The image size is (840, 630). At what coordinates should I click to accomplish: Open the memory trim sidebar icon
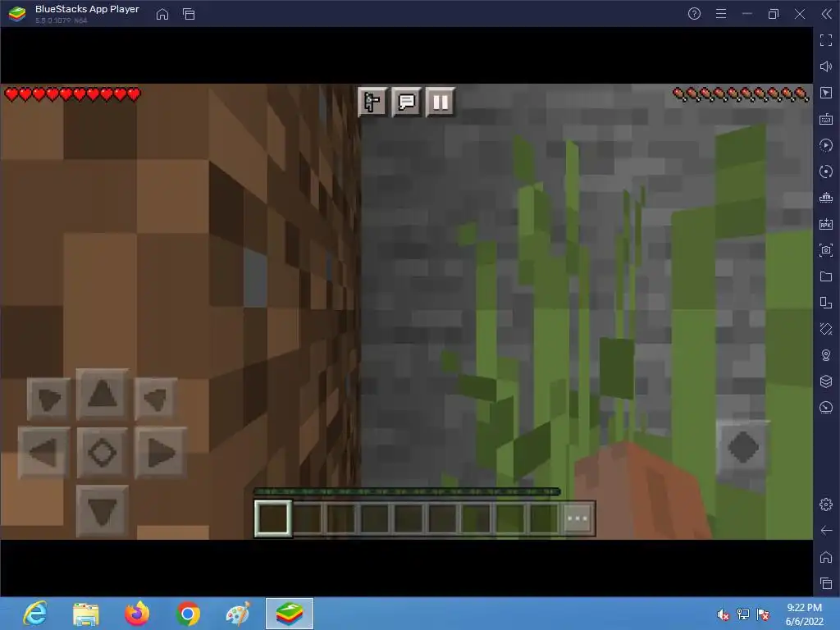826,198
